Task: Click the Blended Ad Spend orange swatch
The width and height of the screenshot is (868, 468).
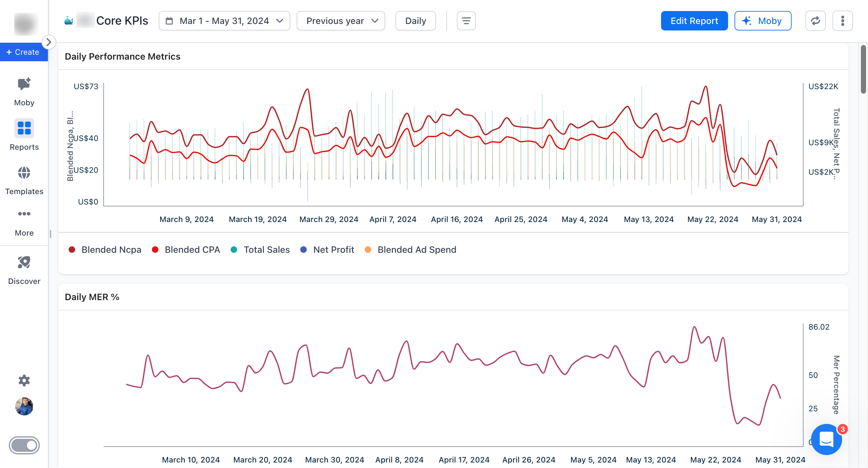Action: [368, 250]
